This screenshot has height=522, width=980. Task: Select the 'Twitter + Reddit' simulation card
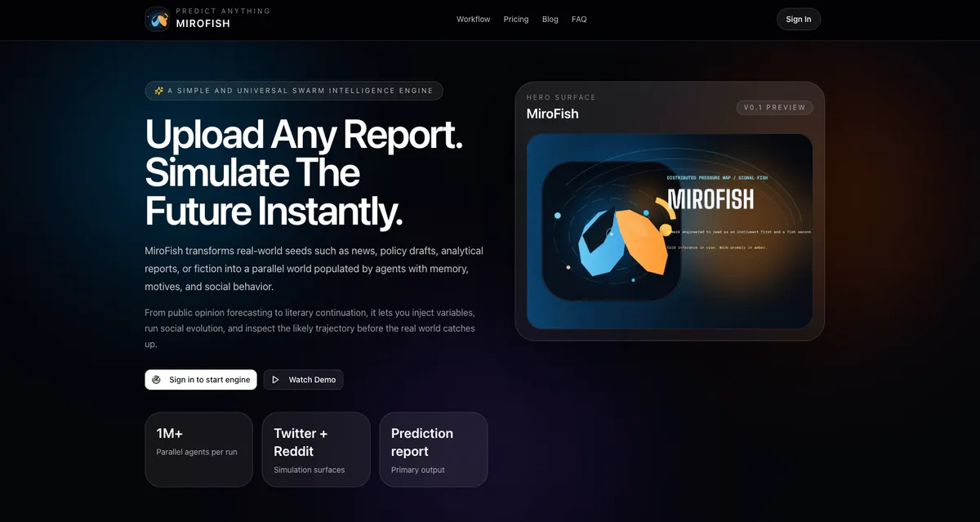point(316,449)
